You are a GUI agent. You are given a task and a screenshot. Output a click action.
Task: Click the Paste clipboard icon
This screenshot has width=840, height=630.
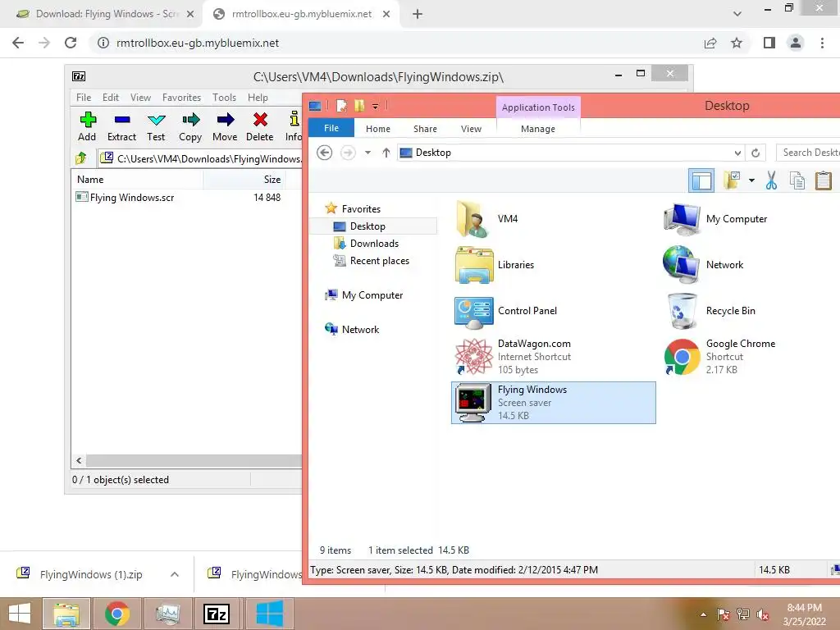point(823,180)
